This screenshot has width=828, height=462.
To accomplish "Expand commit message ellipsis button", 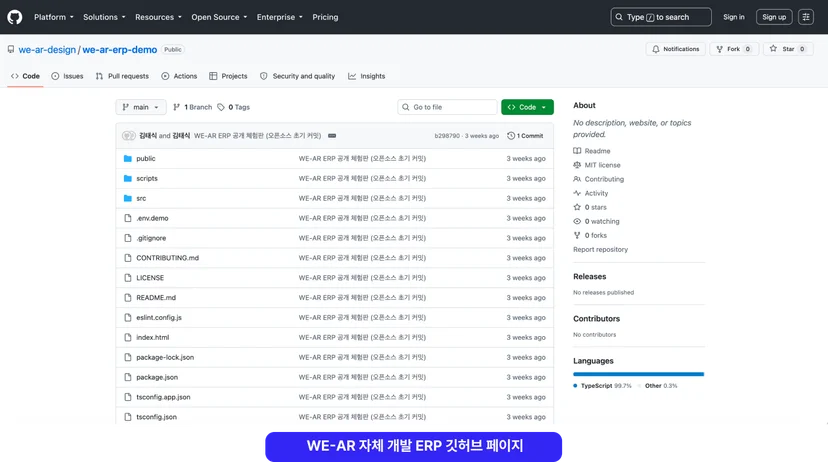I will pos(332,136).
